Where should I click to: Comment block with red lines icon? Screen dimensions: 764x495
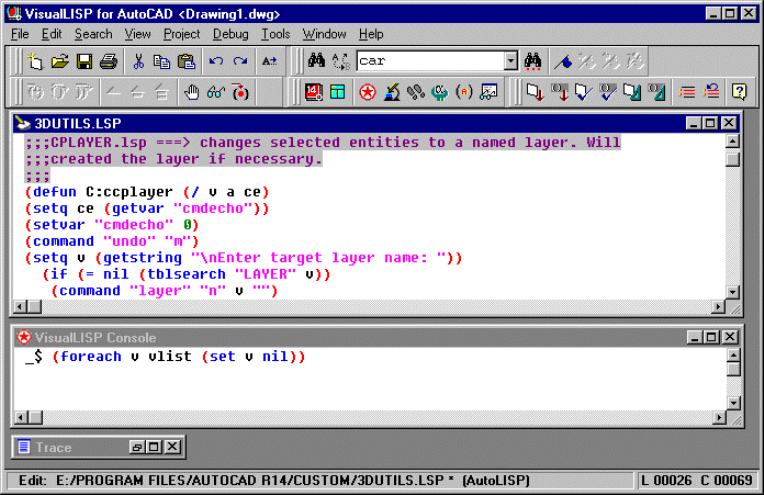[687, 92]
